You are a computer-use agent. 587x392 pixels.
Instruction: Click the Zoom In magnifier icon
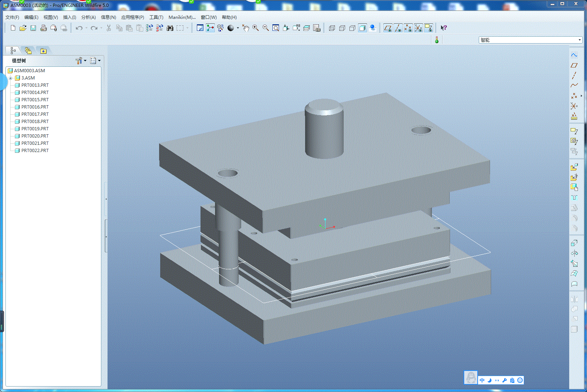(255, 28)
